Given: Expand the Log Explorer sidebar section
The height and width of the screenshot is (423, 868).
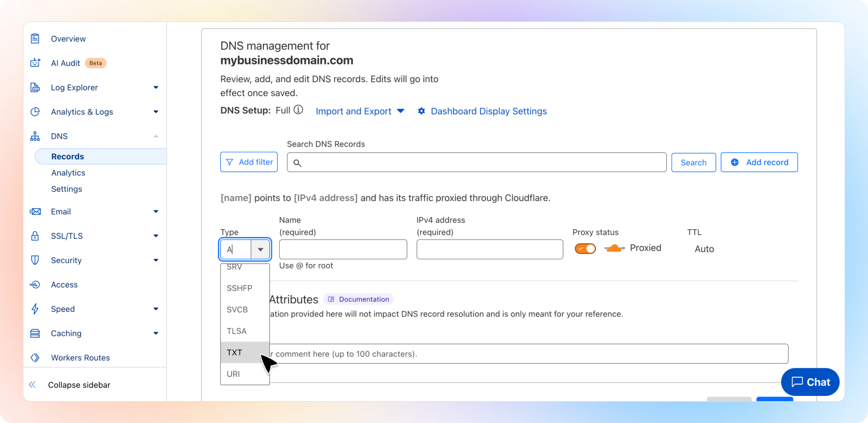Looking at the screenshot, I should click(156, 87).
